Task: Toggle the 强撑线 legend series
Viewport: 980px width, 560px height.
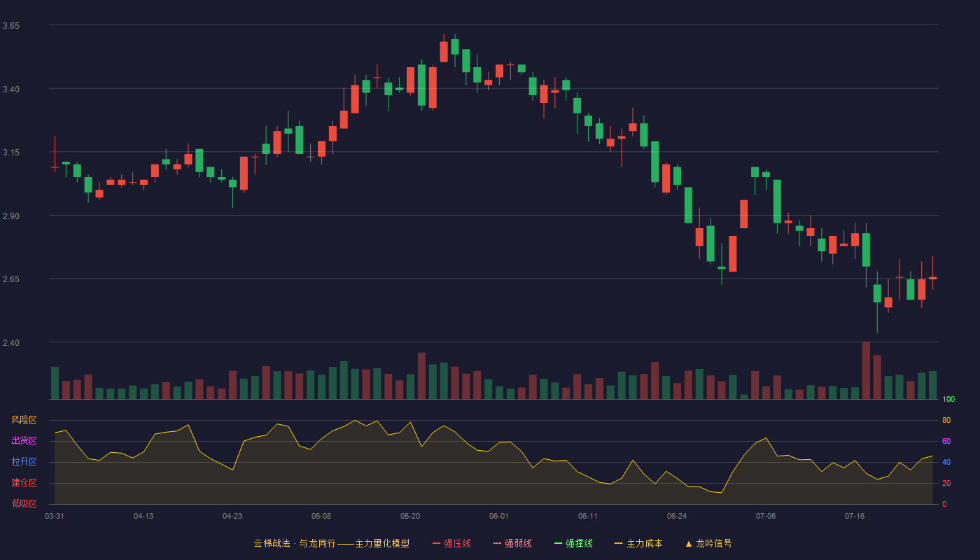Action: click(x=573, y=543)
